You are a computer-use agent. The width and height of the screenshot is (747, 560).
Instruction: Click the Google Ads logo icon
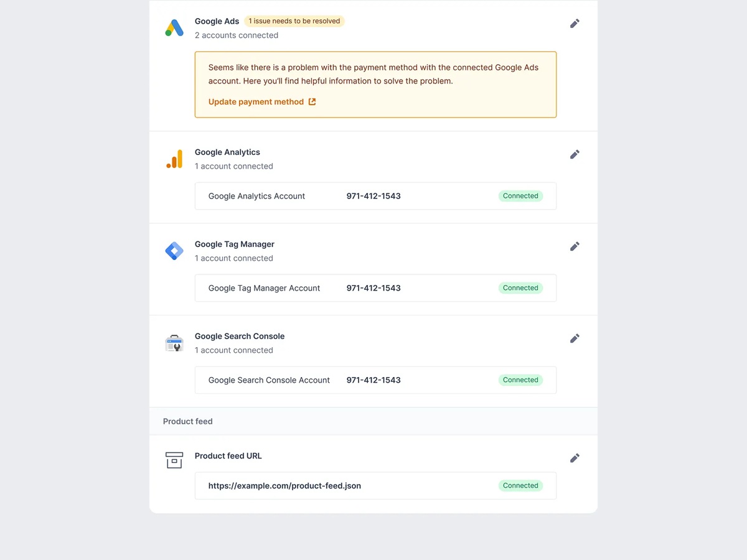(174, 27)
